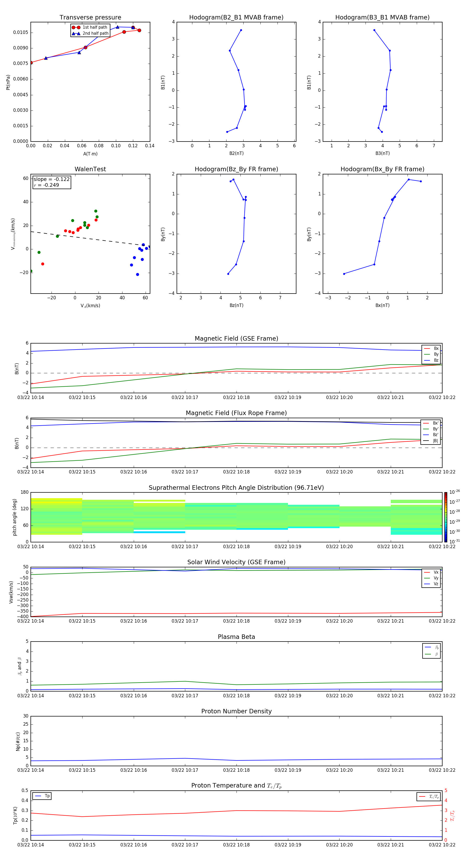The image size is (473, 868).
Task: Click 'Bz' legend entry in GSE magnetic field panel
Action: click(x=431, y=360)
